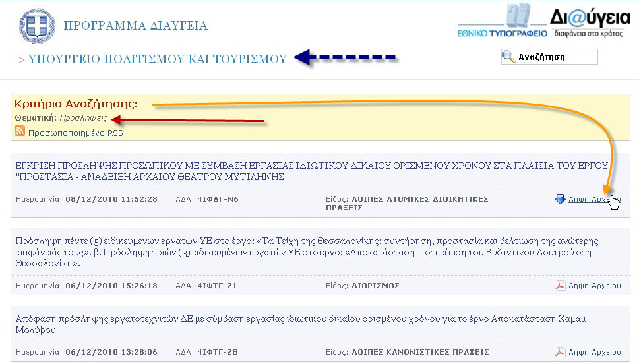This screenshot has height=364, width=639.
Task: Select ΑΔΑ code 4ΙΦΤΓ-21
Action: (x=217, y=286)
